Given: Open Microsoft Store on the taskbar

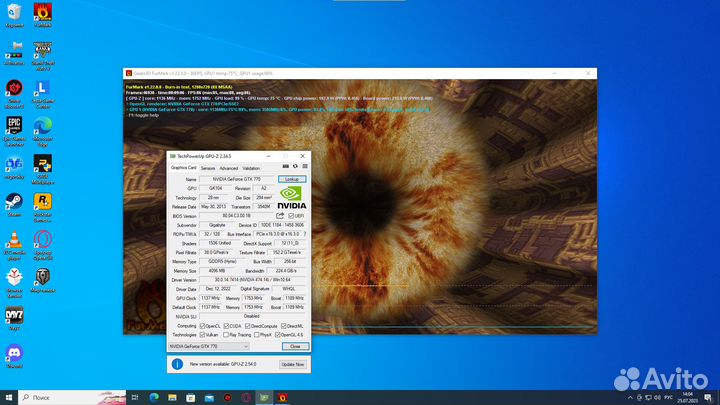Looking at the screenshot, I should click(191, 397).
